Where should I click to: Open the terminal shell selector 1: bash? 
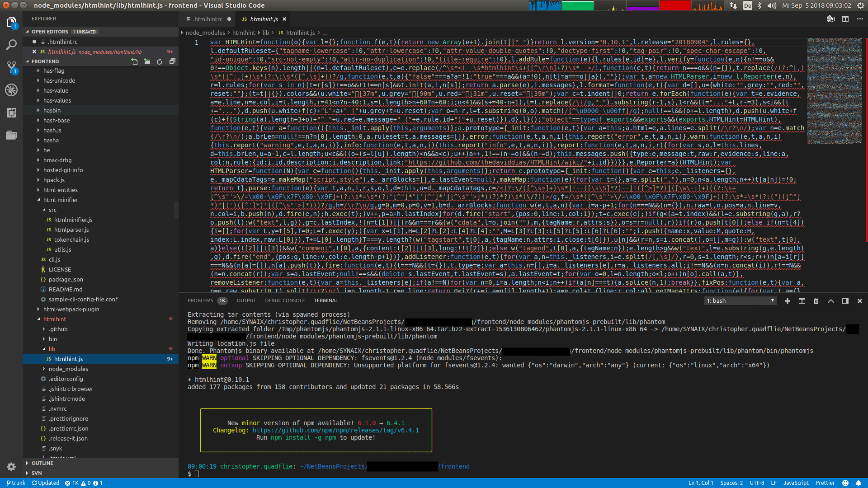click(x=741, y=301)
